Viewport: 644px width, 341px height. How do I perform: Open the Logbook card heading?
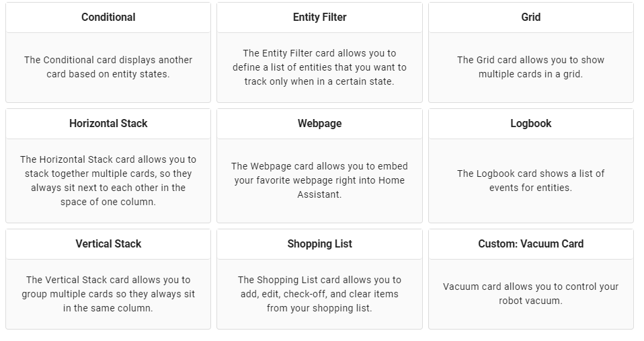point(530,124)
